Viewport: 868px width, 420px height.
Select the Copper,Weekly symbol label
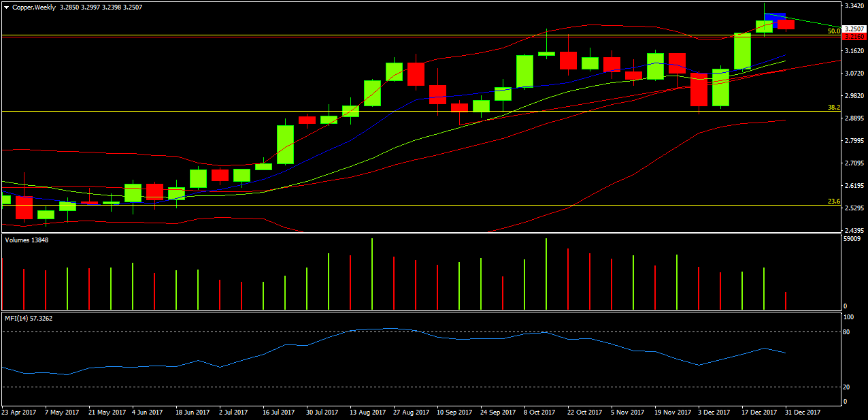click(x=34, y=7)
